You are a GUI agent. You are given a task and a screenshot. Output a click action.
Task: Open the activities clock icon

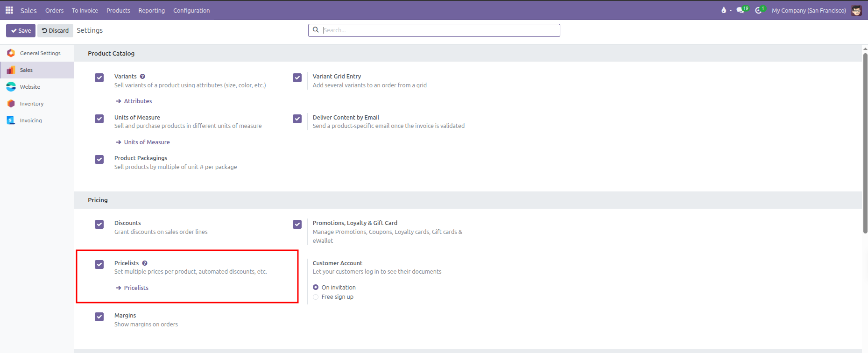point(759,10)
